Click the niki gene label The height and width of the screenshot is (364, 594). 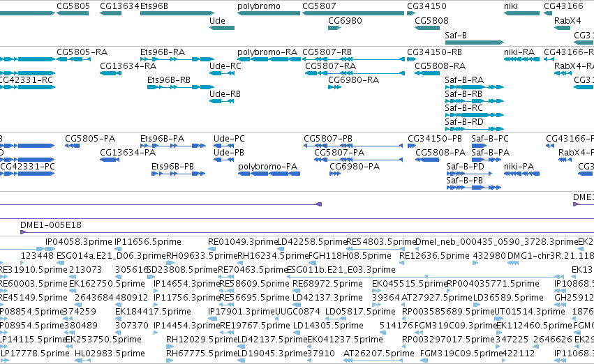[511, 6]
